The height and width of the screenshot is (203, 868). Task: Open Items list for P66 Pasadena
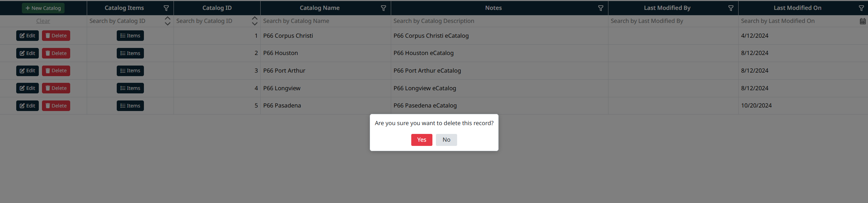130,106
